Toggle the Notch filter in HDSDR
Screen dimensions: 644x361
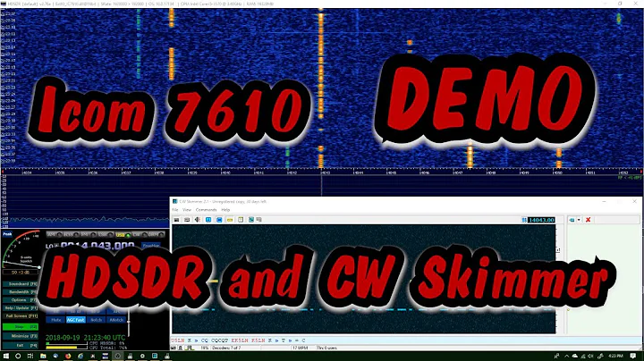96,320
